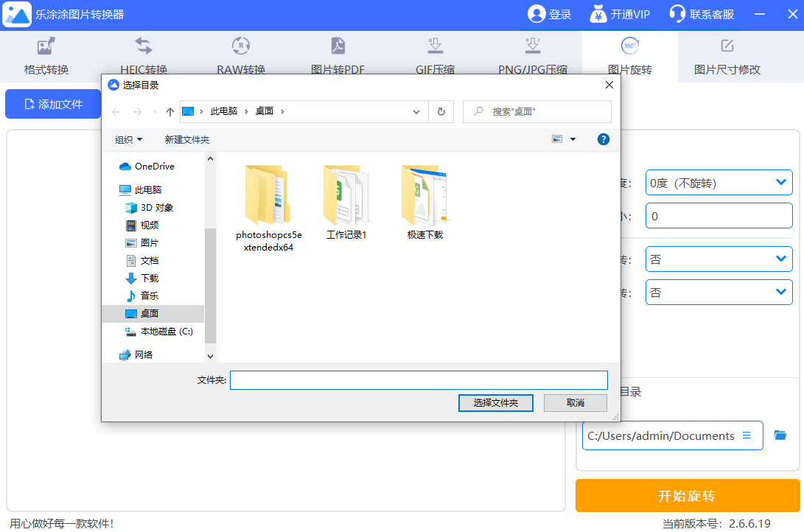The height and width of the screenshot is (532, 804).
Task: Expand the 组织 dropdown menu
Action: click(x=129, y=139)
